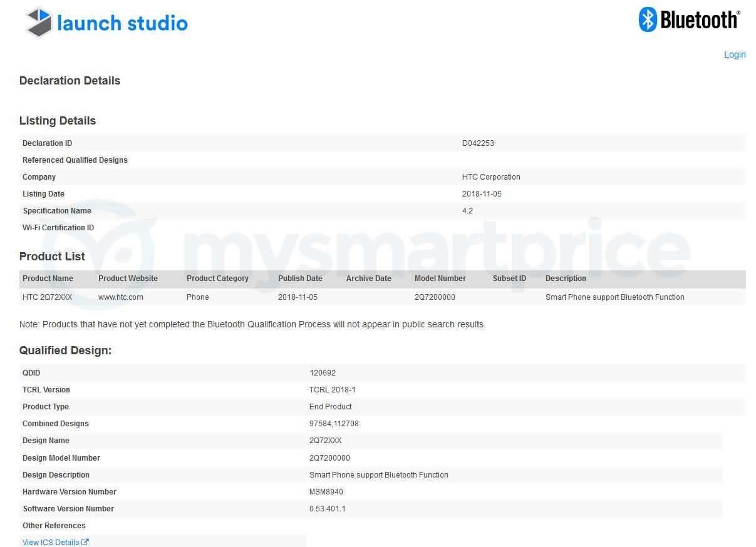
Task: Click the Description column header
Action: [566, 279]
